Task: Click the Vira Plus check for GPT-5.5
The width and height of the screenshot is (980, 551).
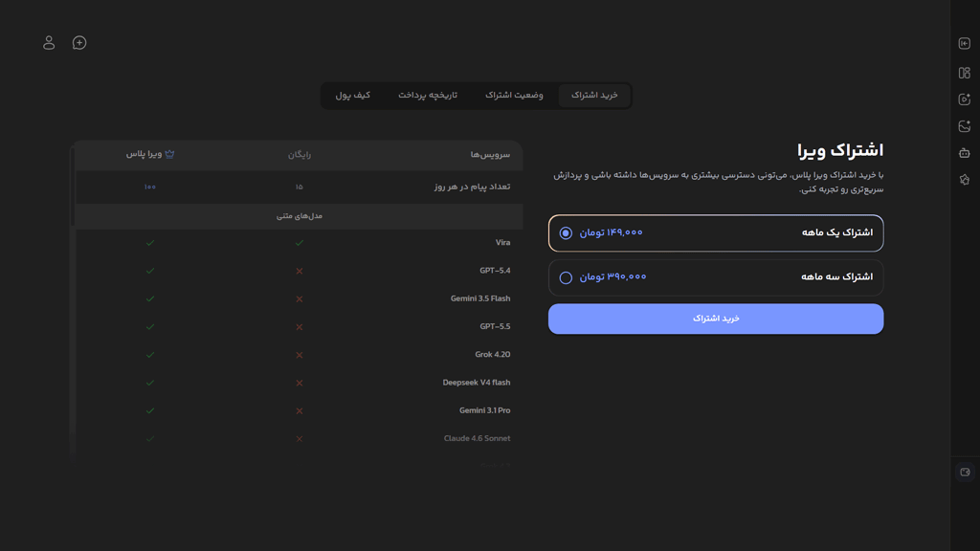Action: [150, 327]
